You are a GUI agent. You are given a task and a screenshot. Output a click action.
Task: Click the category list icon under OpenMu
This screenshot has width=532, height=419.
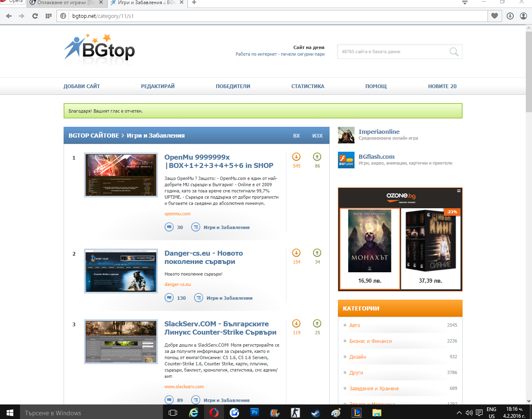click(196, 227)
